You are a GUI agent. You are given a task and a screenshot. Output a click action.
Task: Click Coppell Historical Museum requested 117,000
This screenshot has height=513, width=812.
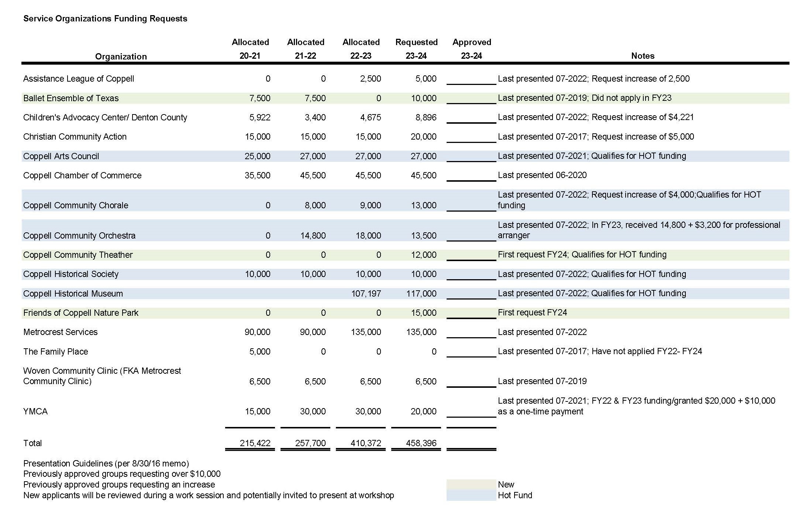click(x=421, y=294)
